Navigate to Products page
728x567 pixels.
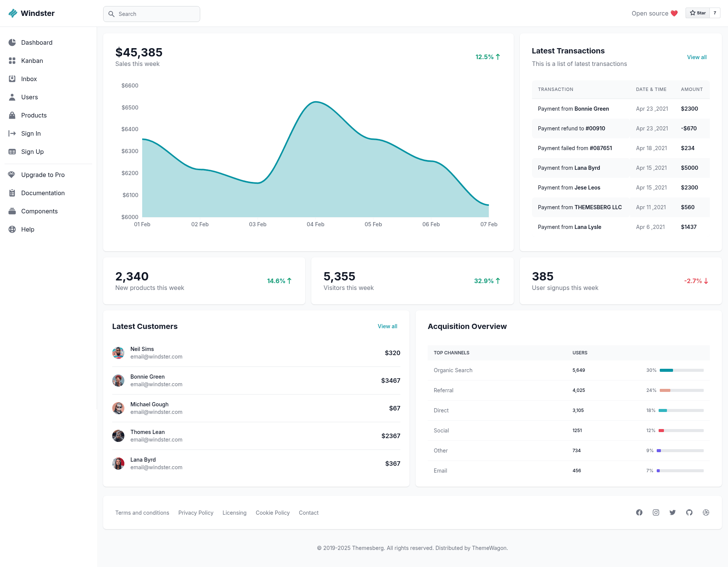click(48, 115)
